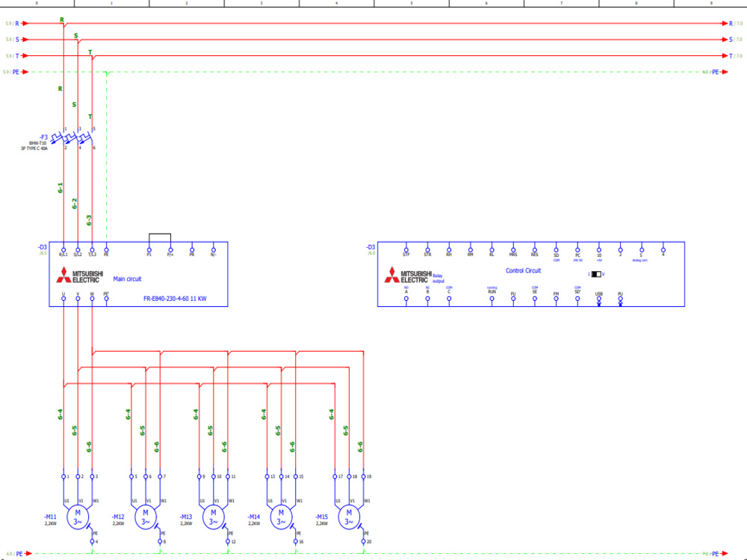Select the PU port terminal on Control Circuit

click(619, 298)
